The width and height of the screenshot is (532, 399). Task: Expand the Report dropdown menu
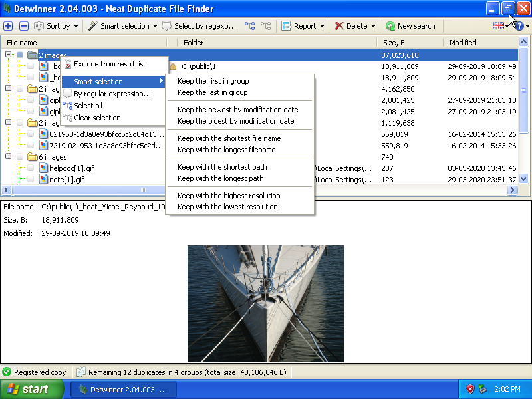303,26
